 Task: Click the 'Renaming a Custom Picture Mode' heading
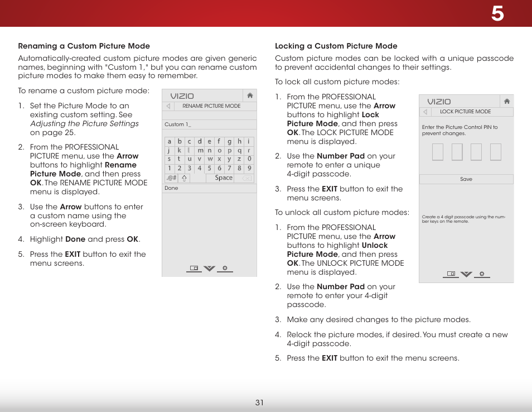click(x=84, y=46)
